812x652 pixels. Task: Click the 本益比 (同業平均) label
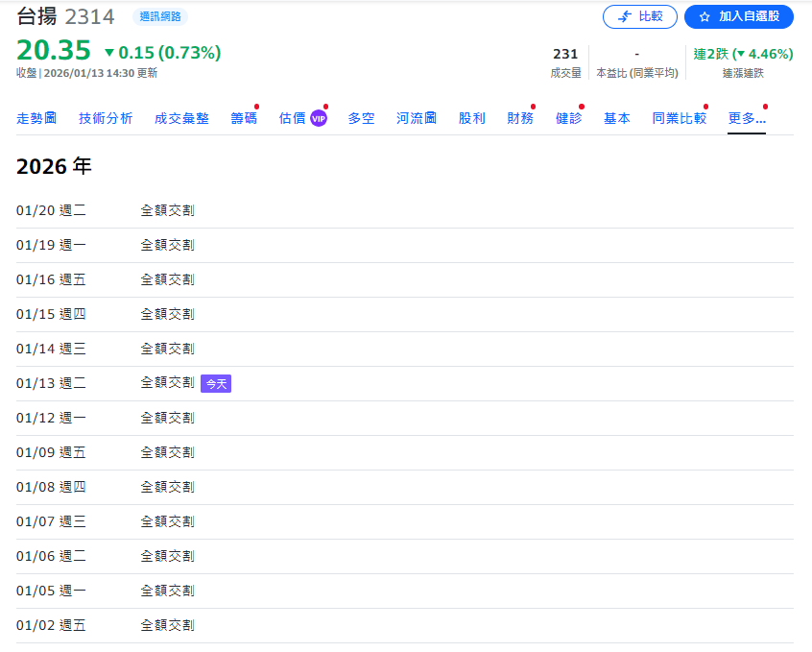coord(636,73)
